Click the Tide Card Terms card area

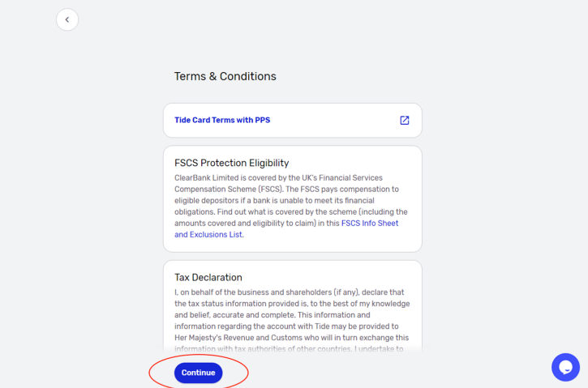293,120
